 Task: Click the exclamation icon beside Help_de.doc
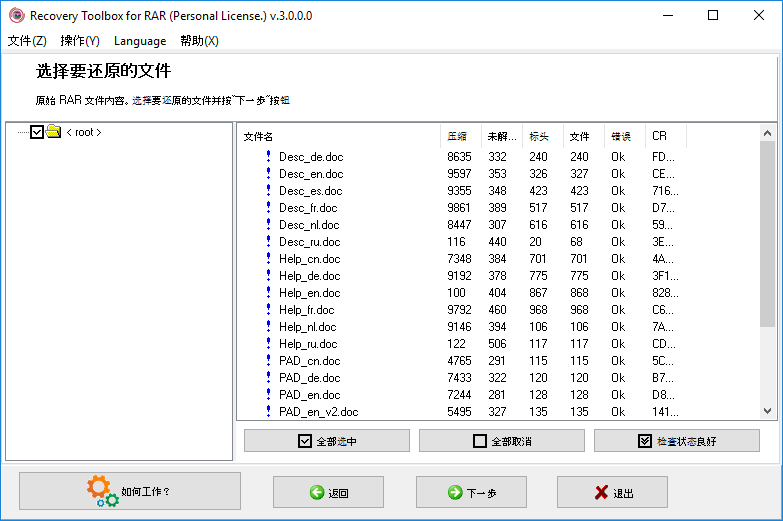pos(268,275)
